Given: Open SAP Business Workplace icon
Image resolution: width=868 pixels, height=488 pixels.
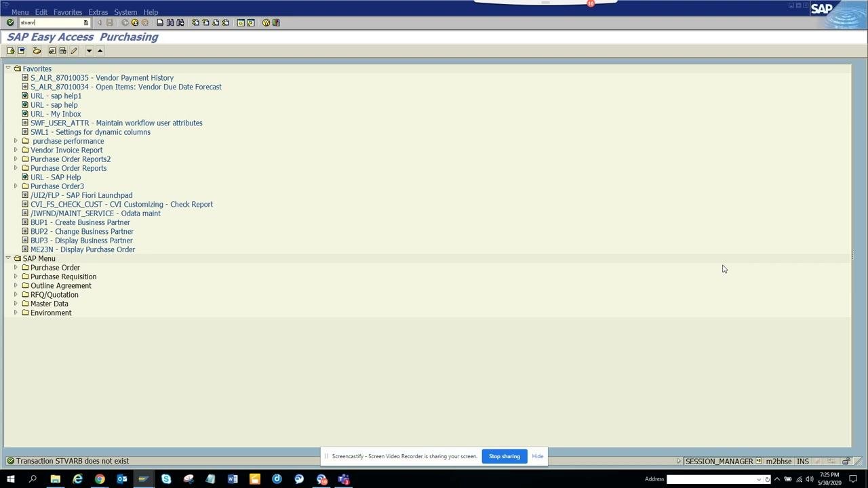Looking at the screenshot, I should pos(37,51).
